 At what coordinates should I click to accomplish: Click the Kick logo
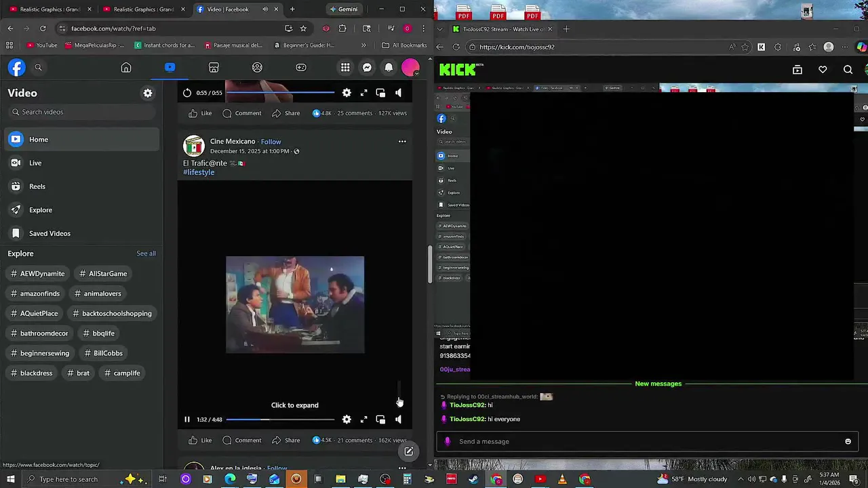click(458, 69)
